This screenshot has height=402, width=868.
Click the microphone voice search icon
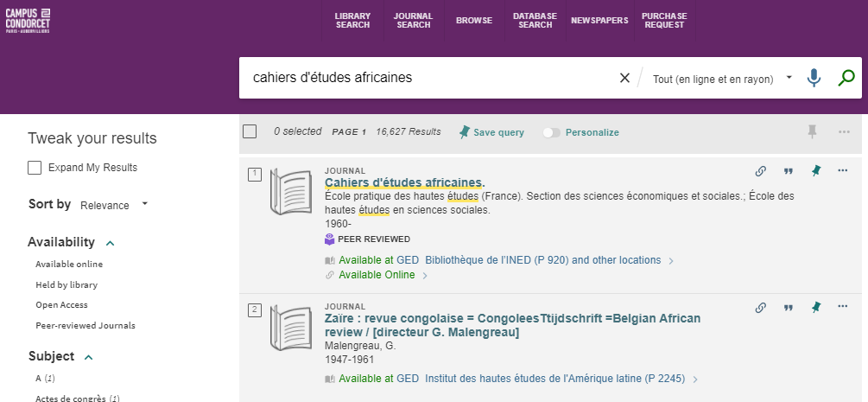pyautogui.click(x=814, y=78)
